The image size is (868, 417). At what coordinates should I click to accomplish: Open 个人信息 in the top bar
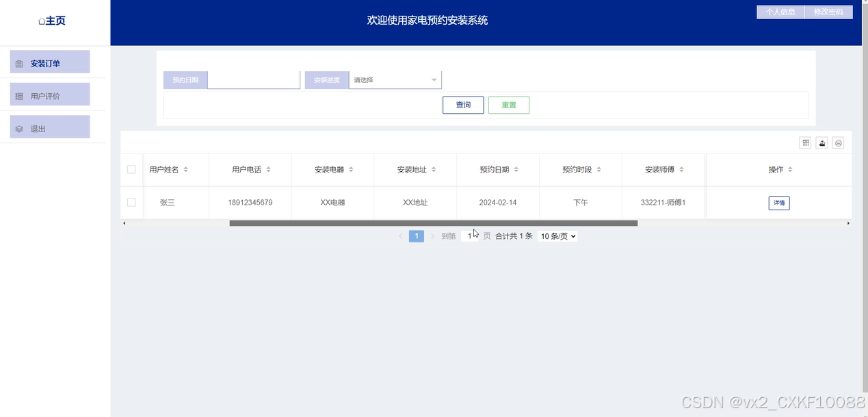pos(780,12)
